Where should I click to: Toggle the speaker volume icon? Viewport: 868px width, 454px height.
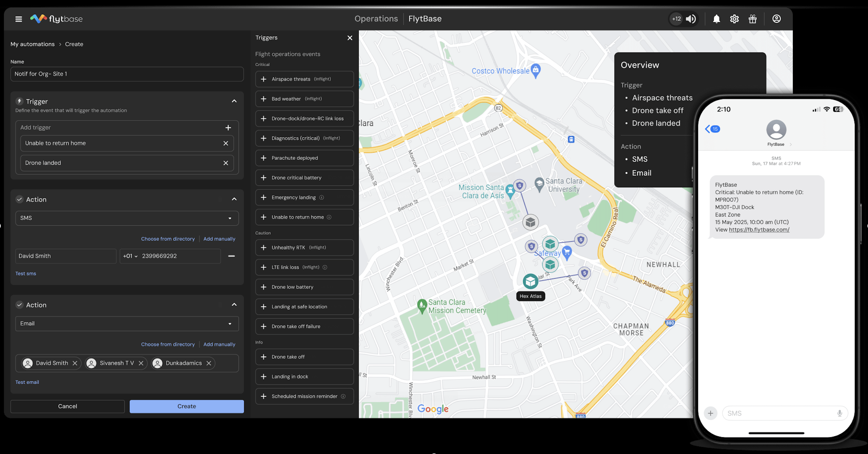(x=691, y=19)
